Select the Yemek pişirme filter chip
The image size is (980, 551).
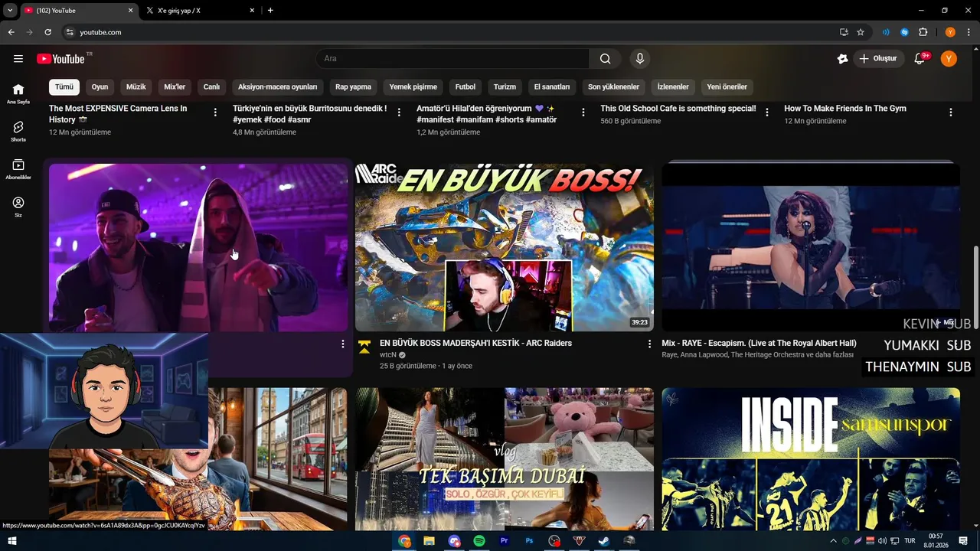413,87
